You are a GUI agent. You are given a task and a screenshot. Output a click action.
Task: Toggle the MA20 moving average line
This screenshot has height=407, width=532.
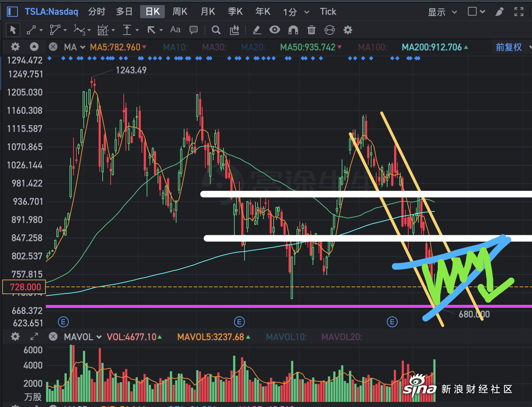point(253,47)
